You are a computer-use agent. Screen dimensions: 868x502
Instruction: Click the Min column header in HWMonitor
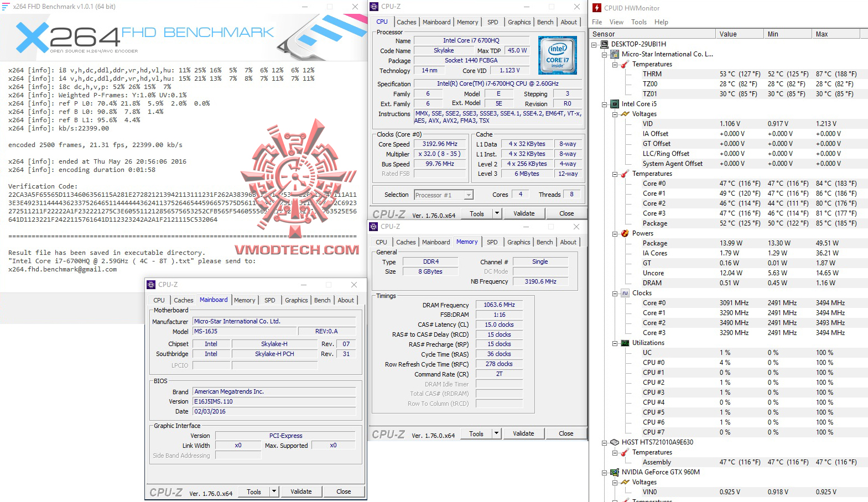point(788,34)
